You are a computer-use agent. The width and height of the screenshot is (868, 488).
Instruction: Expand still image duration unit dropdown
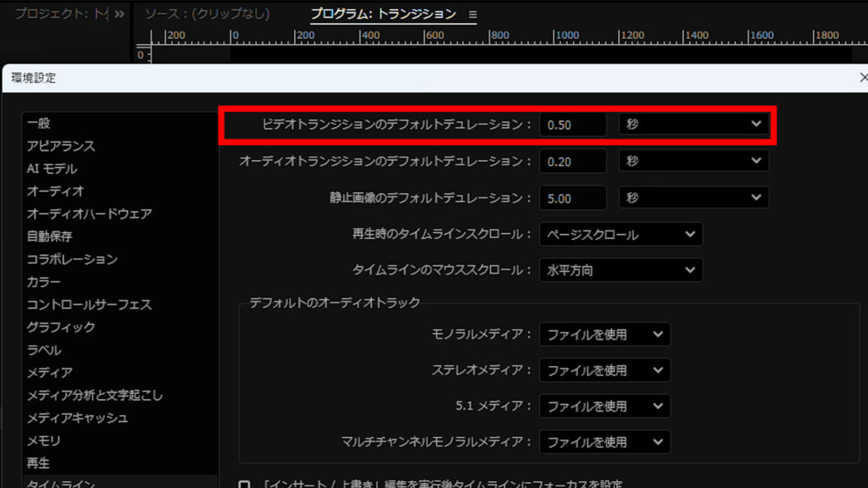click(x=693, y=197)
